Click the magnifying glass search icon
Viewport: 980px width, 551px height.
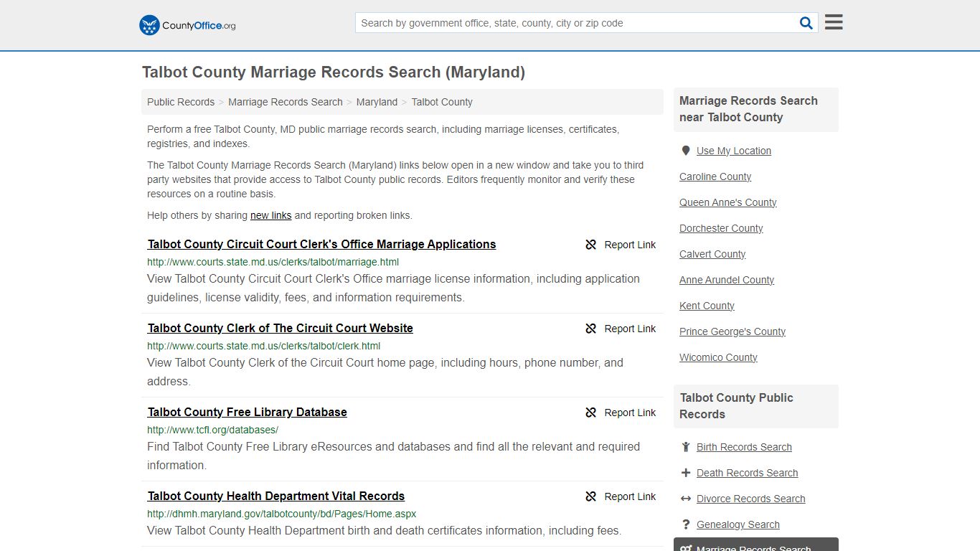[806, 23]
